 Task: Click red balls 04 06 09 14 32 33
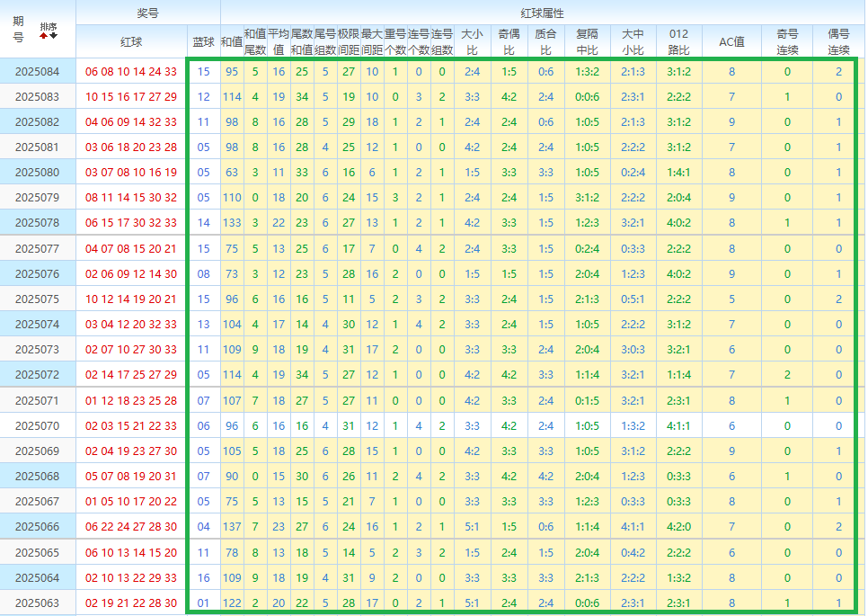click(131, 122)
